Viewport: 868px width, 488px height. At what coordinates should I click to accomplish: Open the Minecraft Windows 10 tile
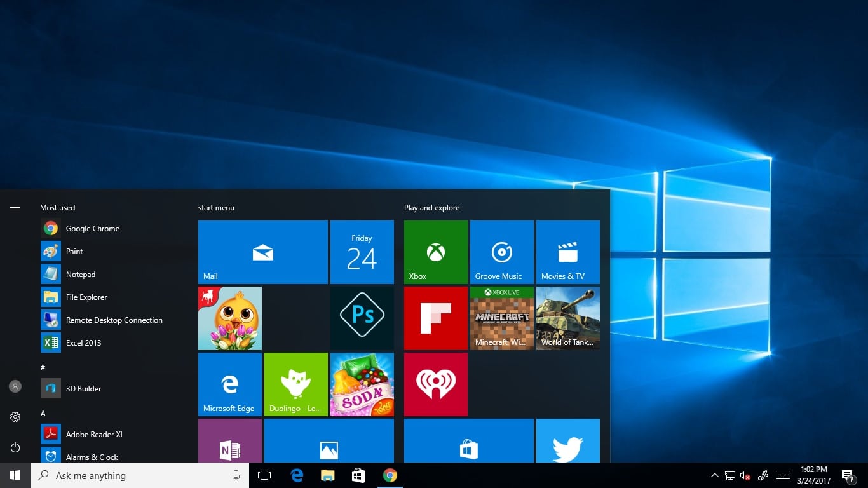pyautogui.click(x=502, y=318)
